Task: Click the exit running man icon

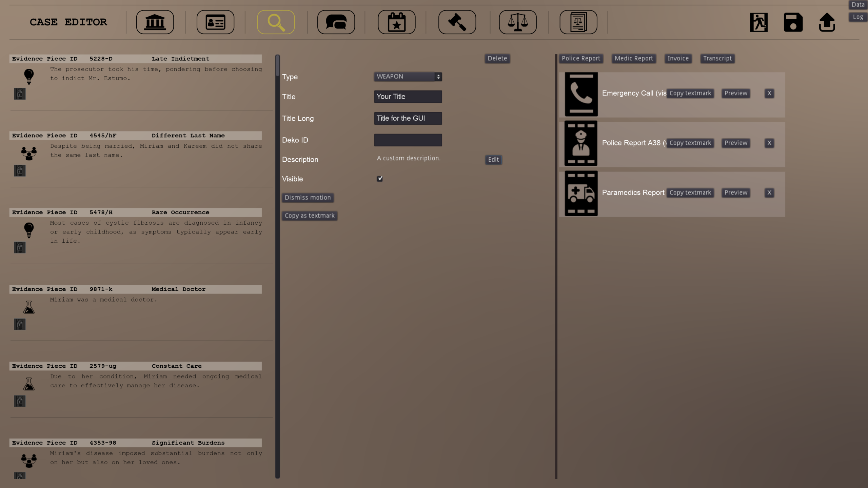Action: (x=758, y=22)
